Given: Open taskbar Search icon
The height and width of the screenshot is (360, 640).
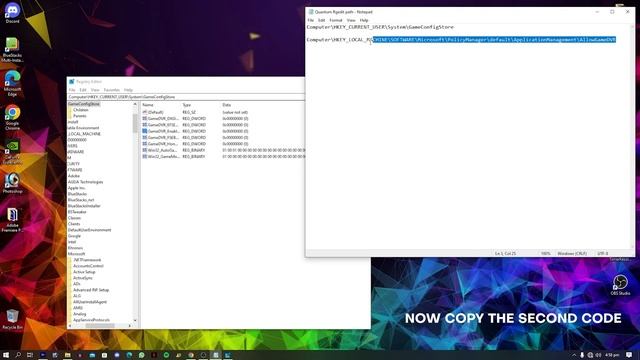Looking at the screenshot, I should click(18, 355).
